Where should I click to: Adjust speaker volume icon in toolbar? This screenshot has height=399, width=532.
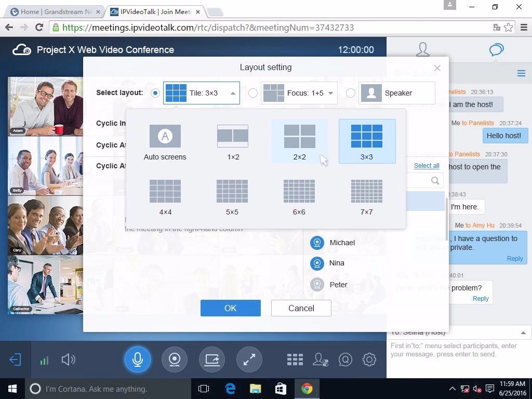(68, 360)
